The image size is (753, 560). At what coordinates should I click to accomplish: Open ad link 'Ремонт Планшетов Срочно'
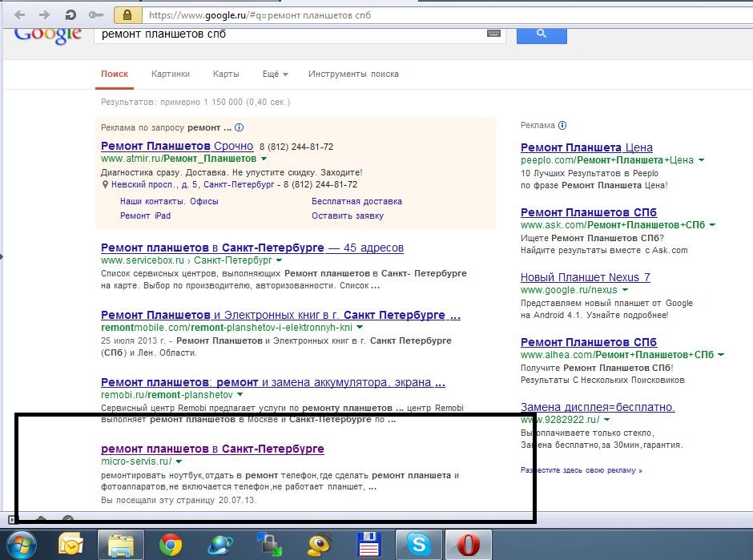pyautogui.click(x=177, y=146)
